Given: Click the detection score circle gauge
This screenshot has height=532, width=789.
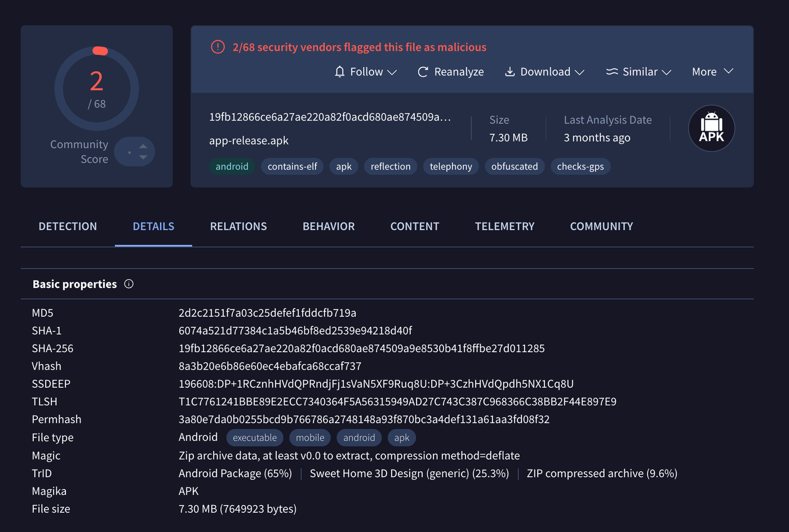Looking at the screenshot, I should pyautogui.click(x=97, y=88).
